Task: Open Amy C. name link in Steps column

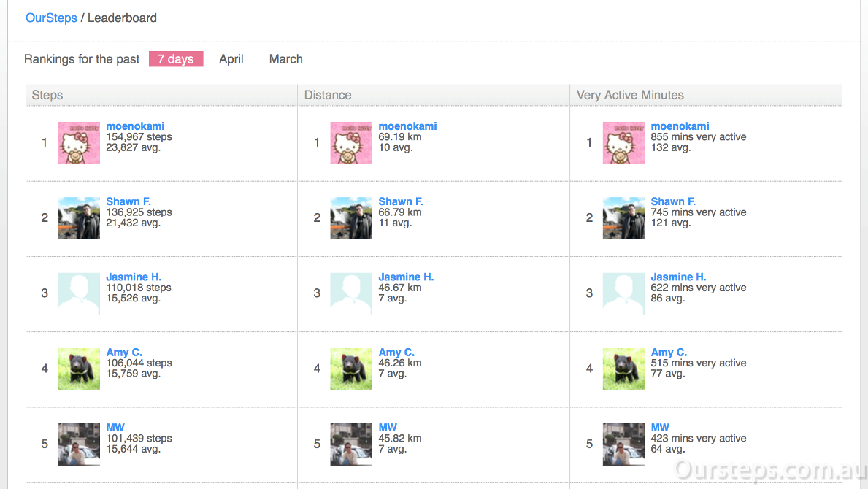Action: [124, 353]
